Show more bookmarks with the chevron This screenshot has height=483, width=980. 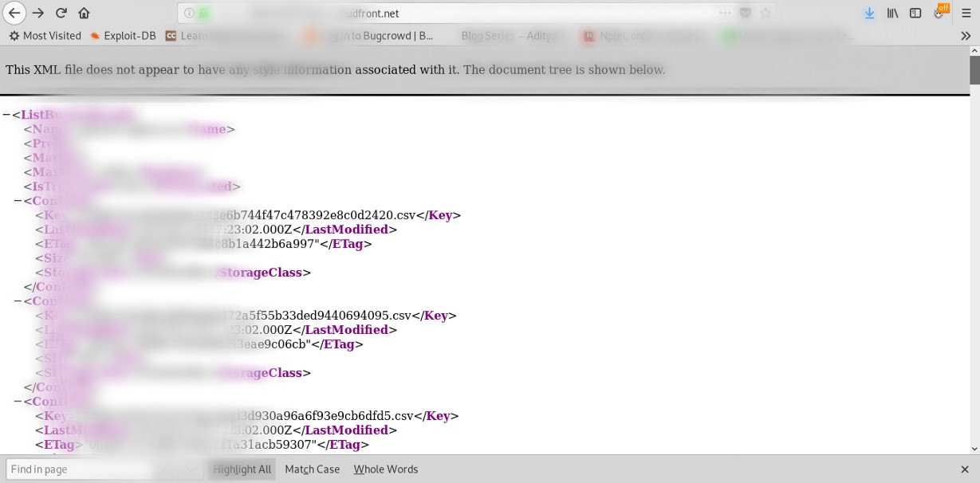(966, 36)
